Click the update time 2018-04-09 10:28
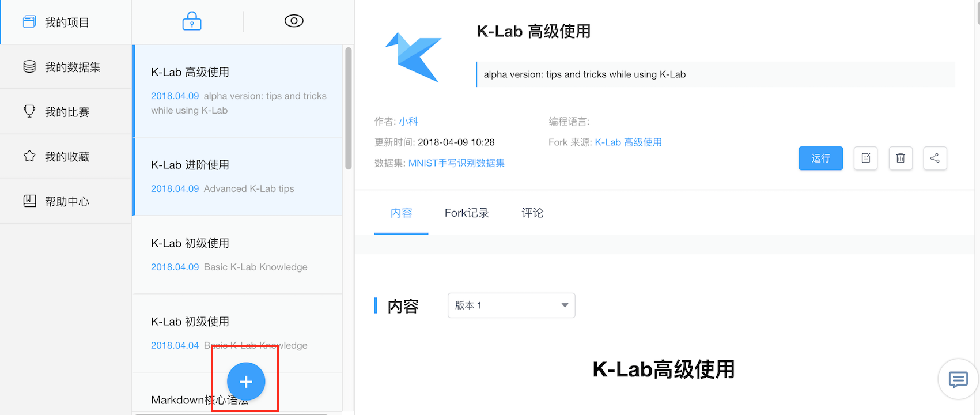The height and width of the screenshot is (415, 980). (456, 142)
